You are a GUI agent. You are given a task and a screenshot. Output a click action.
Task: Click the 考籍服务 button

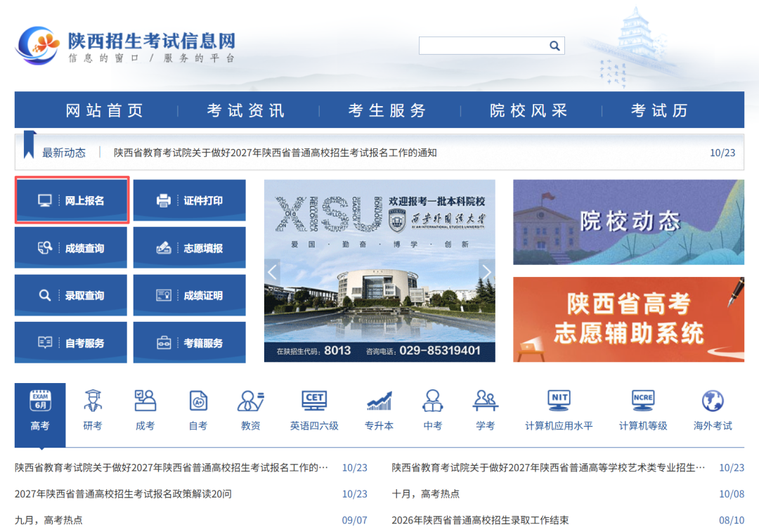[x=189, y=343]
